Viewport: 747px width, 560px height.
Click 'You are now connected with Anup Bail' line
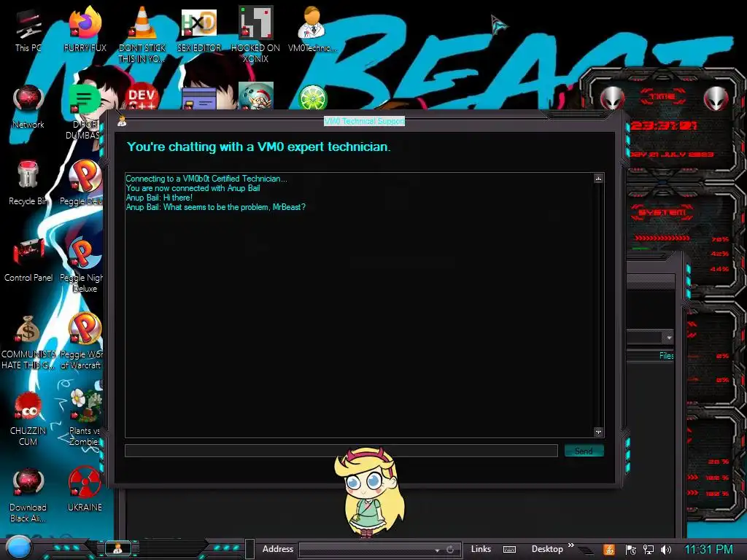pos(193,188)
